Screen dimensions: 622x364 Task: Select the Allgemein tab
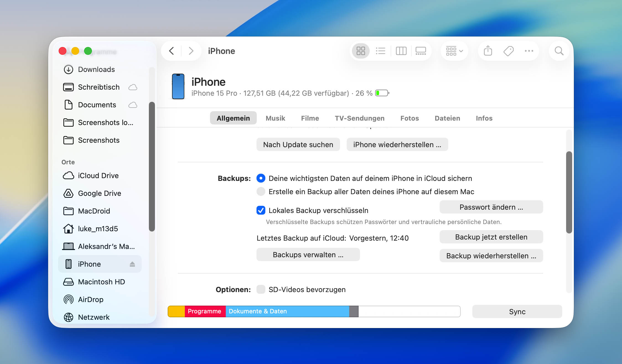pyautogui.click(x=233, y=118)
